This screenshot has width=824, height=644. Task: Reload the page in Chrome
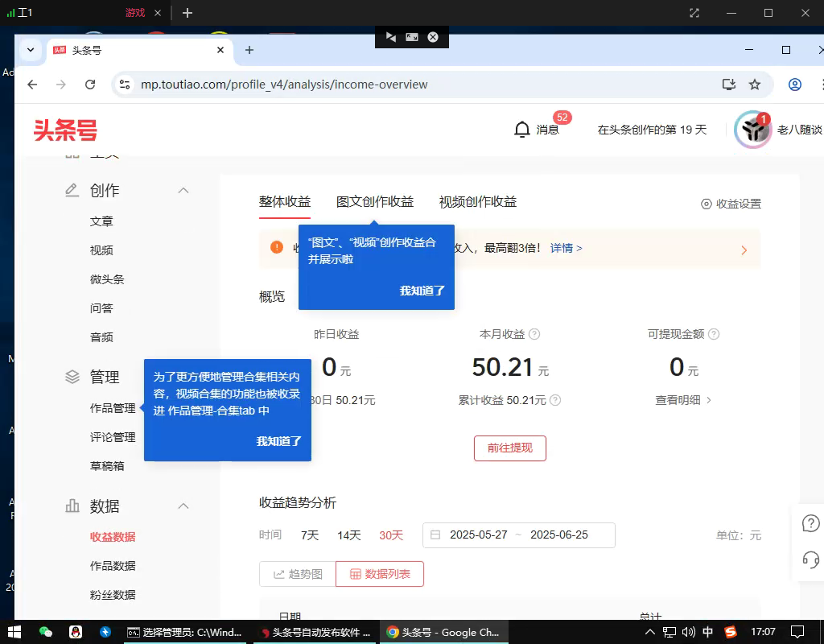pos(90,85)
